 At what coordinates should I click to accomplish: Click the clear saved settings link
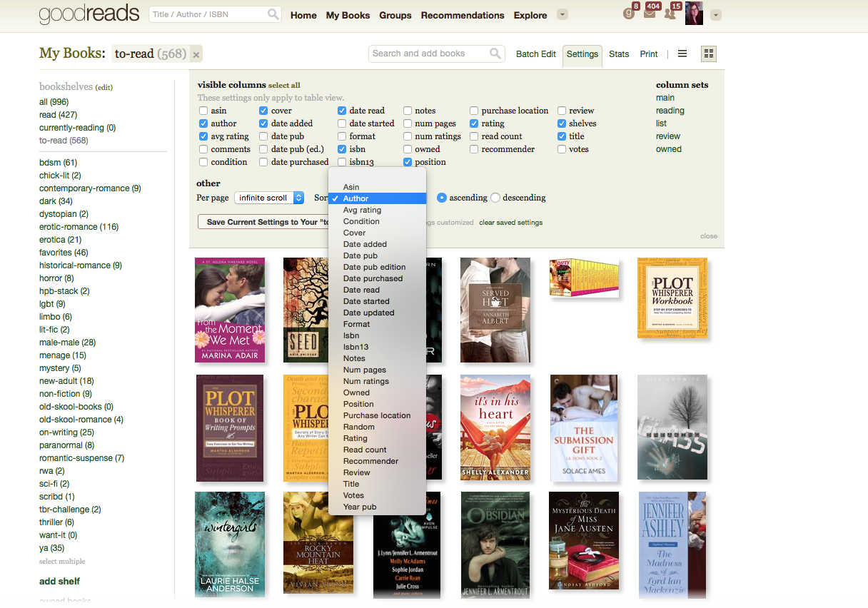510,222
